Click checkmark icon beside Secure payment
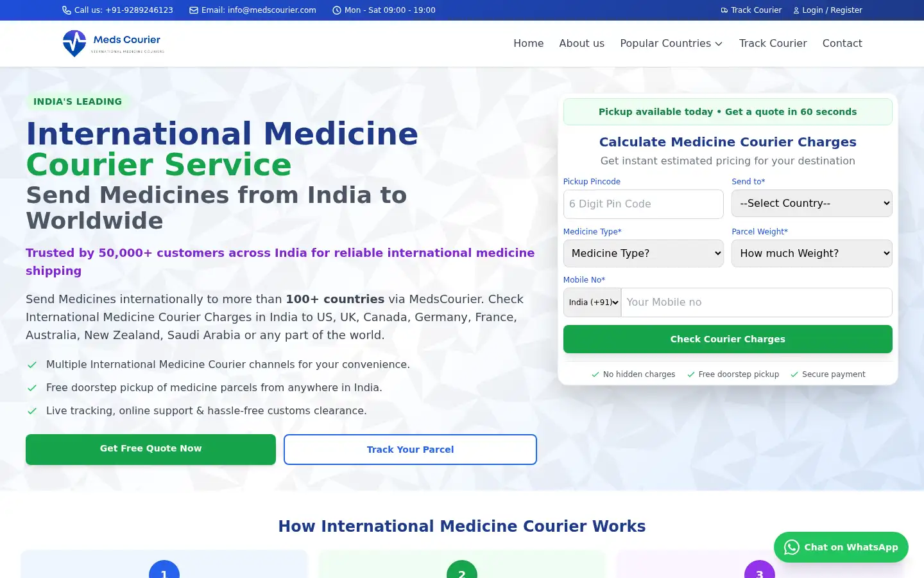 tap(794, 374)
